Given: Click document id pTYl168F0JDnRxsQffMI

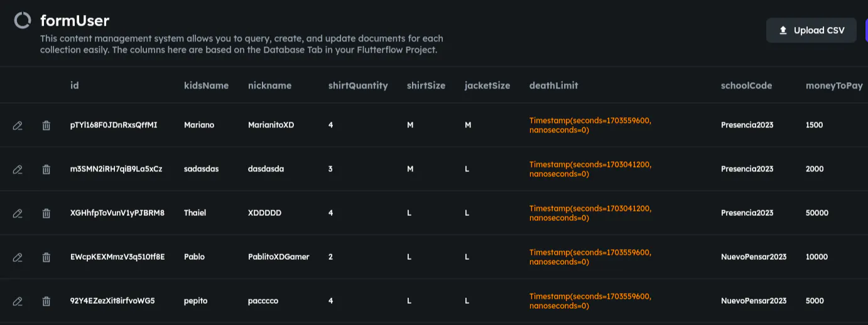Looking at the screenshot, I should click(x=114, y=125).
